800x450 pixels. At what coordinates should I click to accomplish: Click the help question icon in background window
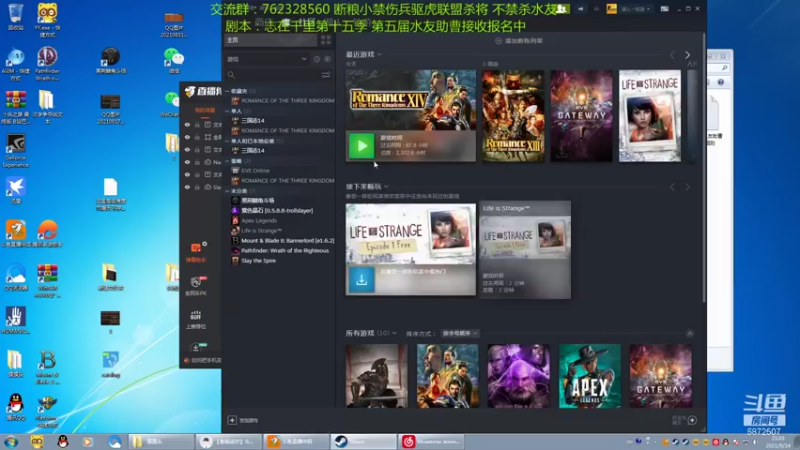pyautogui.click(x=720, y=82)
